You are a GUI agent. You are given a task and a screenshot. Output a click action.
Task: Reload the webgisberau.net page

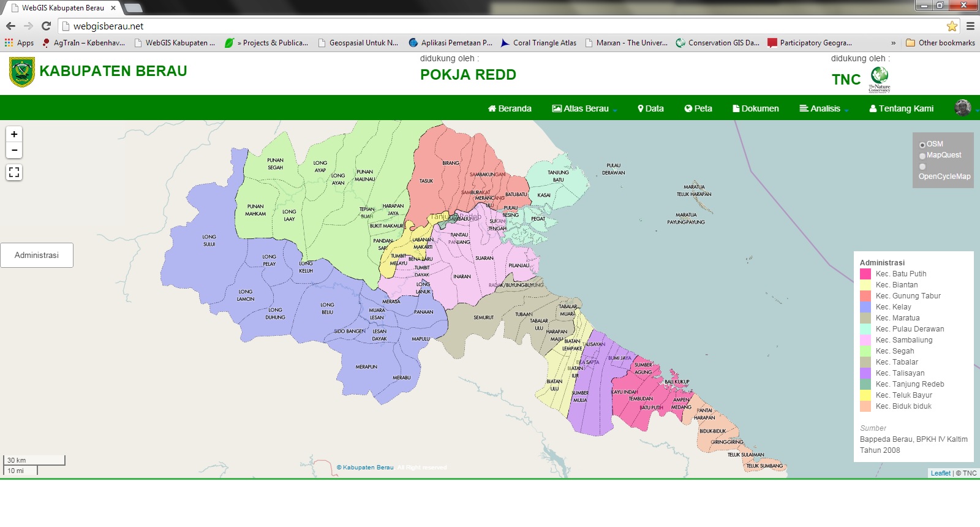[x=46, y=26]
